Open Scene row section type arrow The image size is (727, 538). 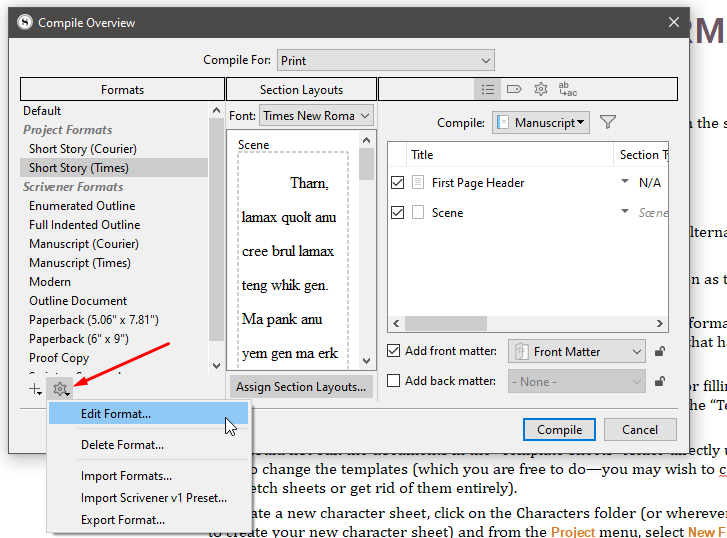tap(625, 211)
